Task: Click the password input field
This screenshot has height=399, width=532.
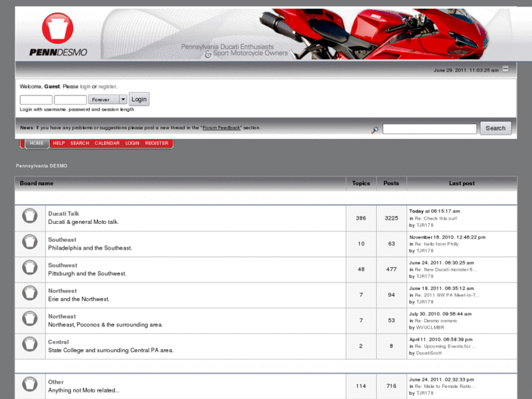Action: point(70,100)
